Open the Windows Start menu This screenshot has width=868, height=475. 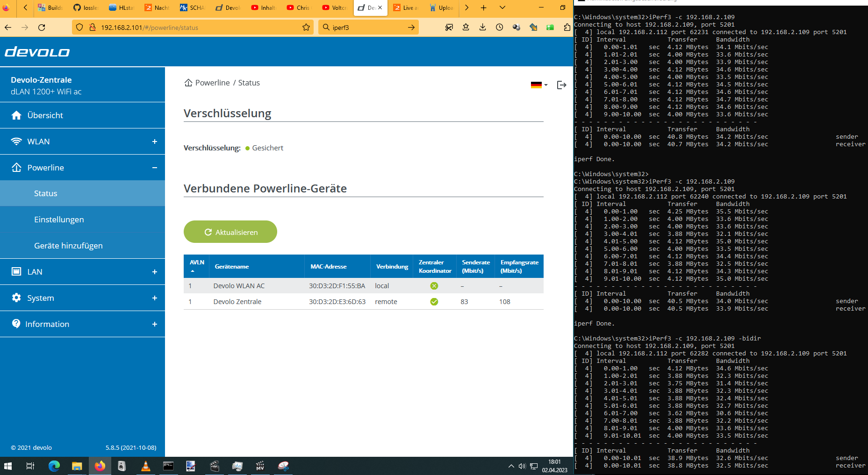click(x=8, y=466)
